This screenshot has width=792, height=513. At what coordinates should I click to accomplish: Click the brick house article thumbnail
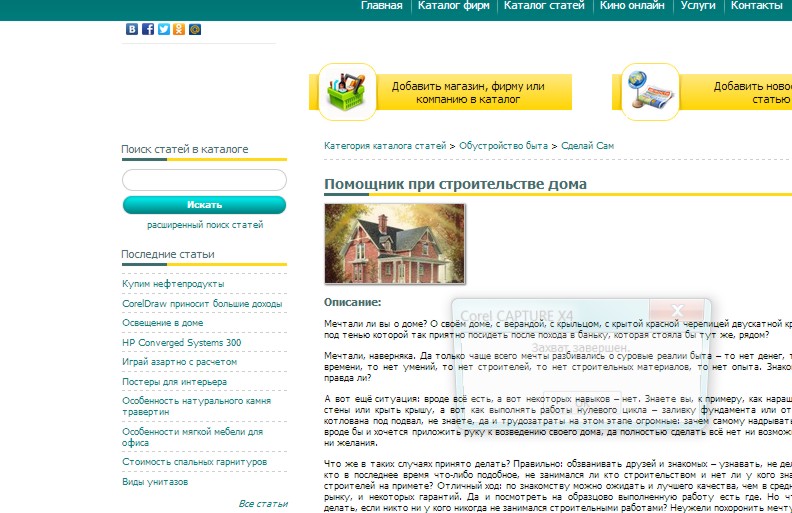(394, 244)
